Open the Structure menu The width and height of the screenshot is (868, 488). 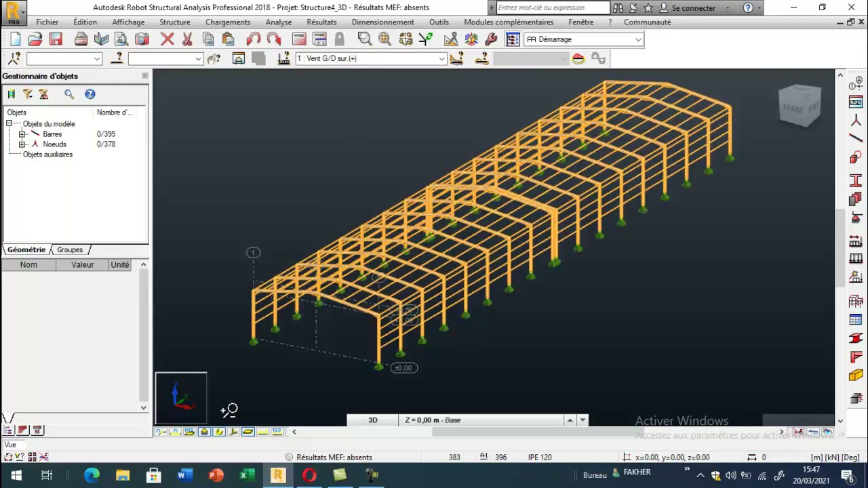(x=175, y=22)
